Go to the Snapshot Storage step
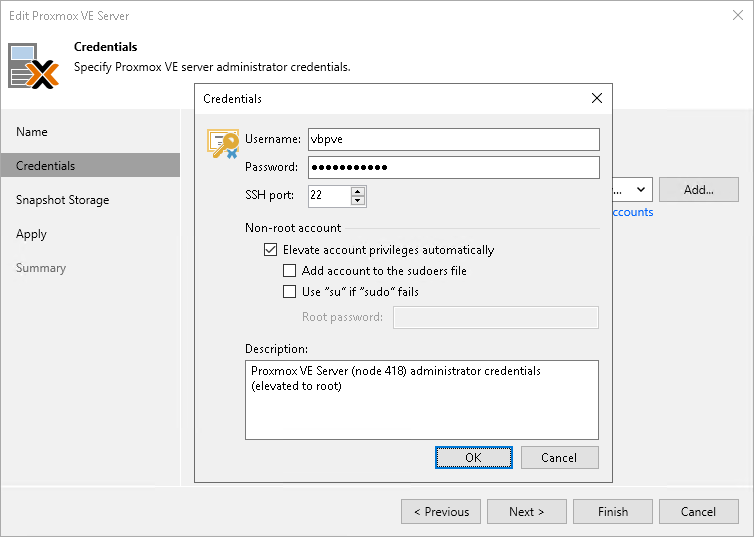754x537 pixels. click(90, 200)
